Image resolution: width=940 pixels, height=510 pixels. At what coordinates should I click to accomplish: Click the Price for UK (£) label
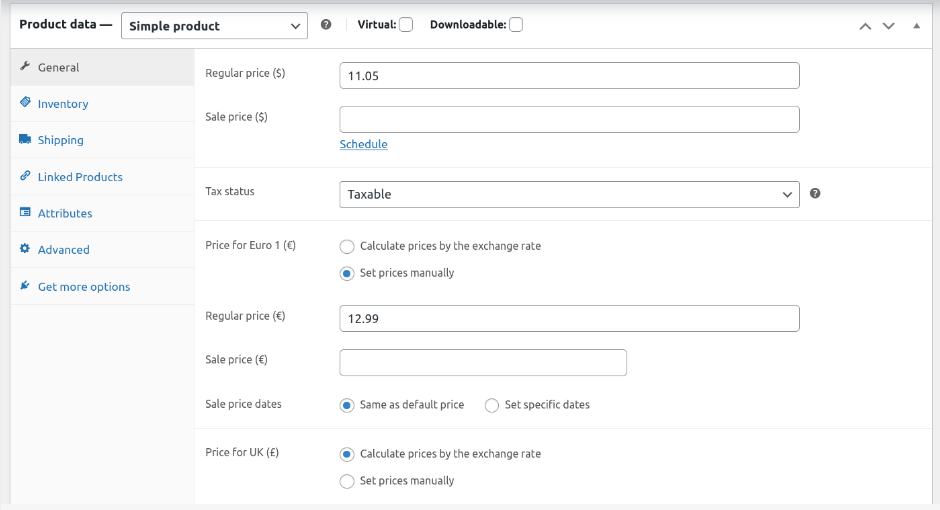point(242,452)
